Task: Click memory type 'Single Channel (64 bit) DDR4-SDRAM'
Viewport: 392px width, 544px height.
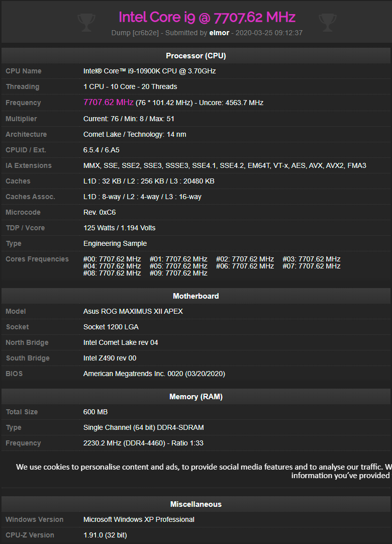Action: tap(144, 427)
